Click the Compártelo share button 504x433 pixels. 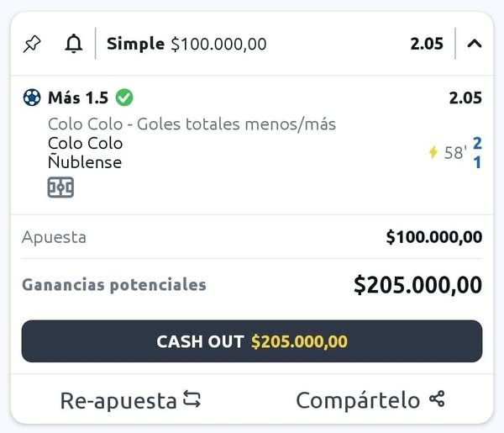point(370,400)
